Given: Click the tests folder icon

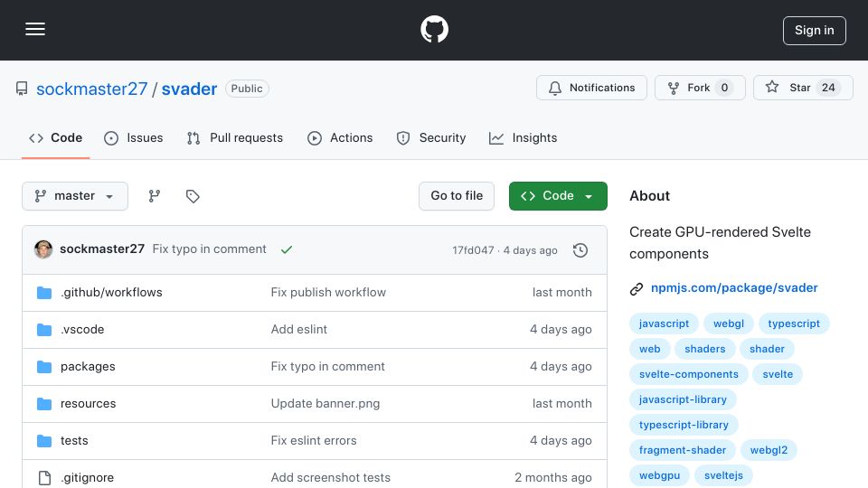Looking at the screenshot, I should [x=44, y=441].
